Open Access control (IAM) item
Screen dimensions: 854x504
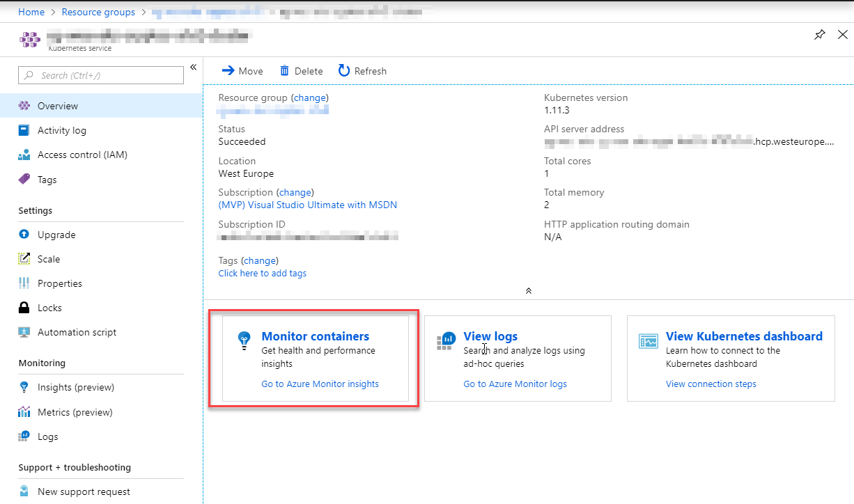pos(82,155)
